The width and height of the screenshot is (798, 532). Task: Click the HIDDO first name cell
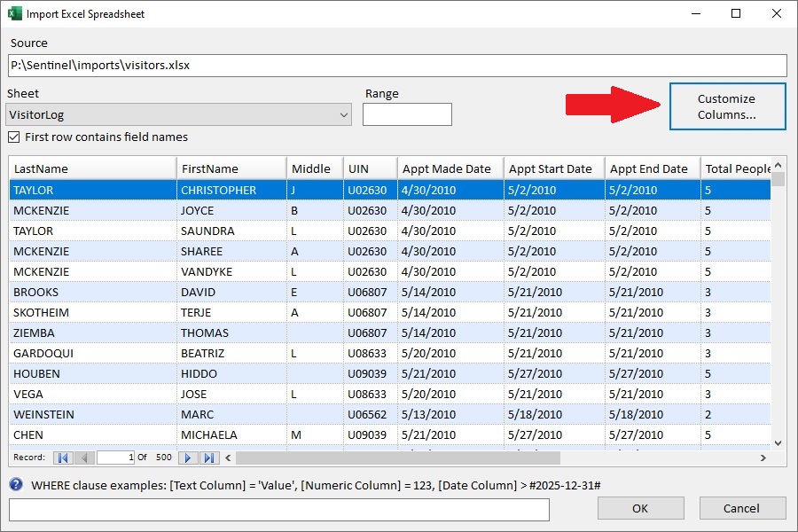coord(231,373)
